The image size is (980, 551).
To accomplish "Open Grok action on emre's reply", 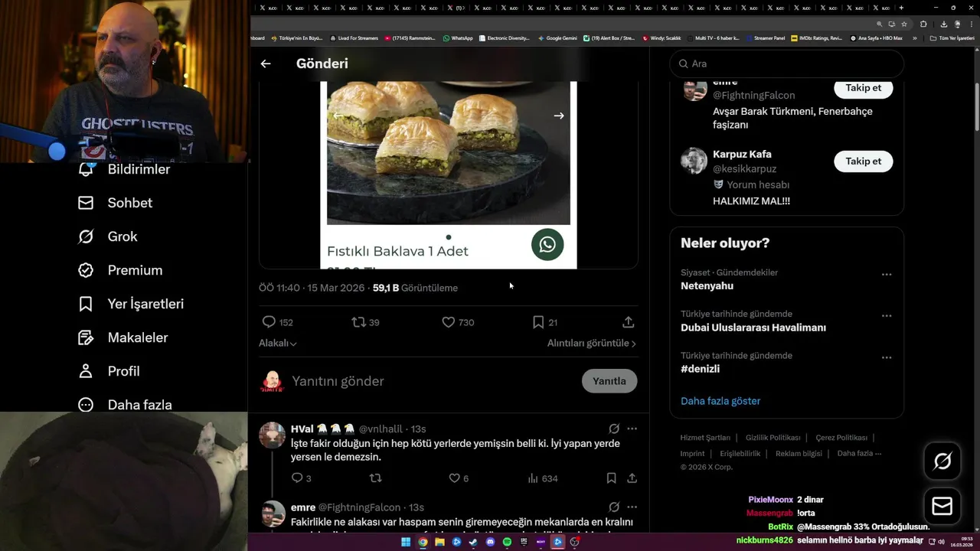I will pyautogui.click(x=614, y=507).
